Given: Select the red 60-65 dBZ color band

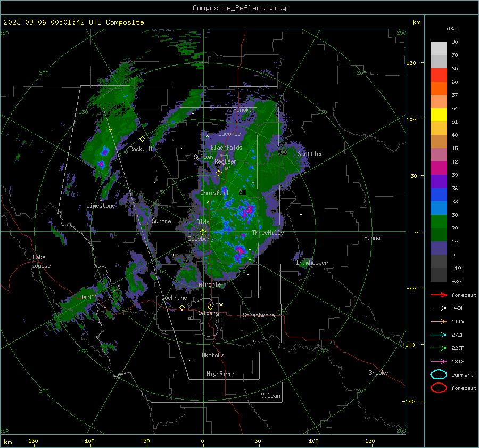Looking at the screenshot, I should coord(439,75).
